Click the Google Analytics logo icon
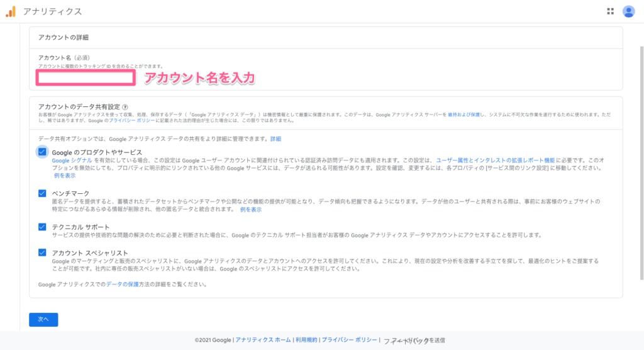Image resolution: width=644 pixels, height=350 pixels. (11, 11)
